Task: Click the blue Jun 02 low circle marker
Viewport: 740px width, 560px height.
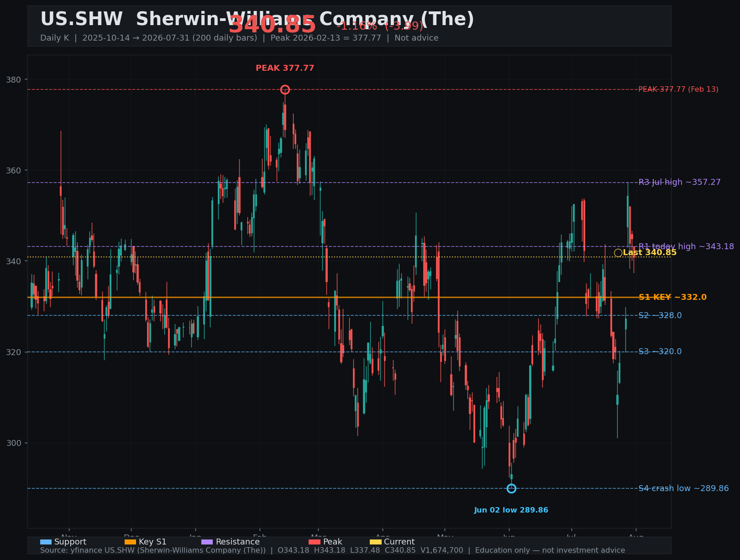Action: (x=511, y=488)
